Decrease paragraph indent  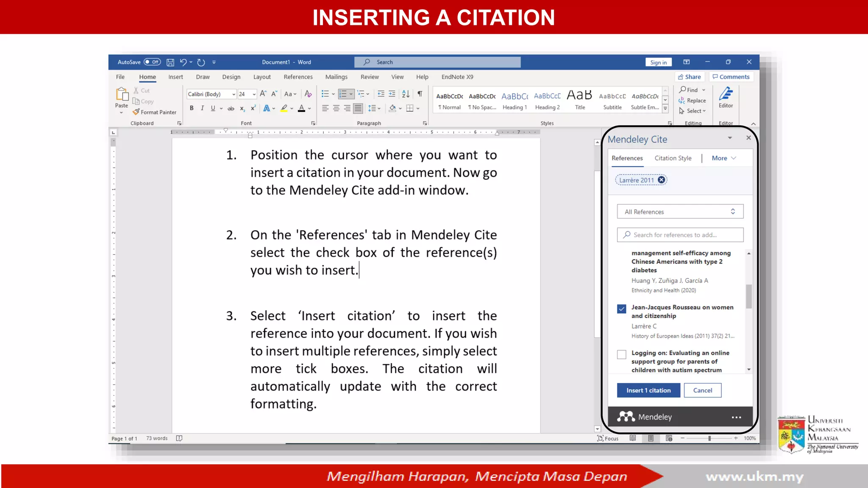(x=381, y=94)
